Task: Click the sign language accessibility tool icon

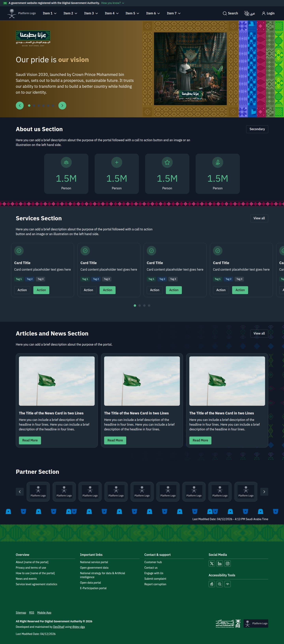Action: tap(212, 584)
